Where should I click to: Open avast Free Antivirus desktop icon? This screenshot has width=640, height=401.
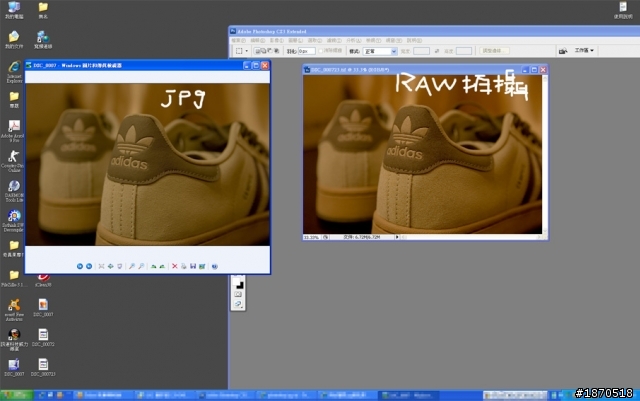[x=14, y=310]
